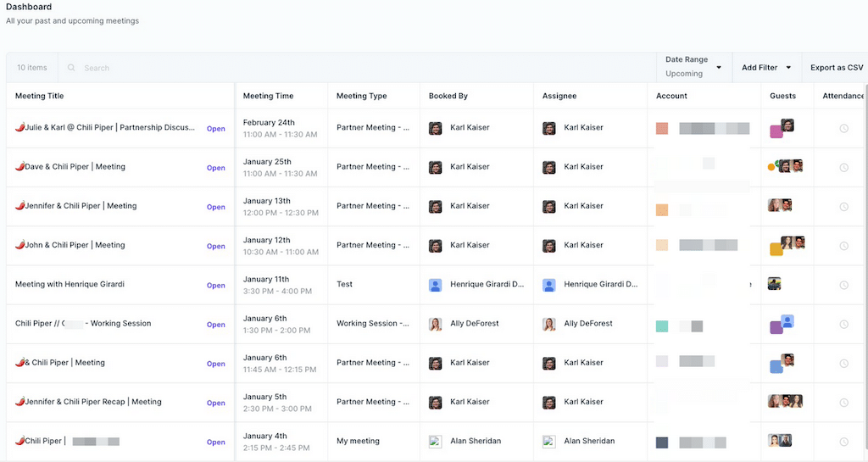Click Open link for John & Chili Piper meeting
The height and width of the screenshot is (462, 868).
click(216, 247)
